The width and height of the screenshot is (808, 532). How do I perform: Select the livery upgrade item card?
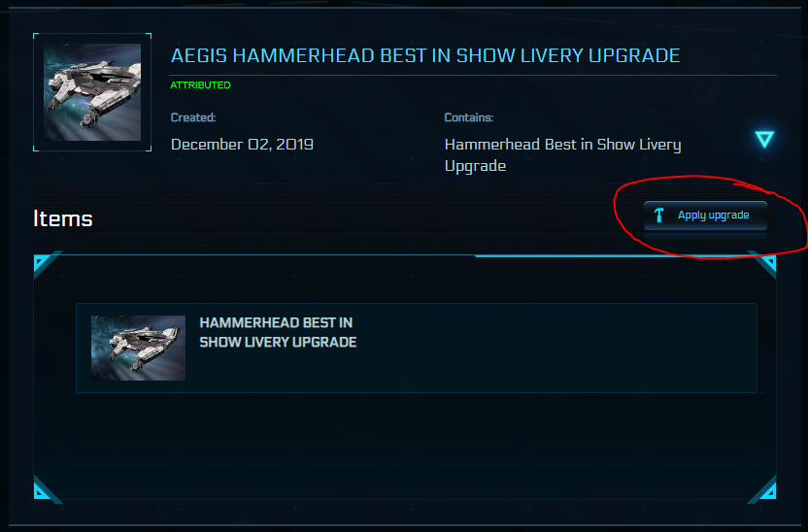point(417,349)
